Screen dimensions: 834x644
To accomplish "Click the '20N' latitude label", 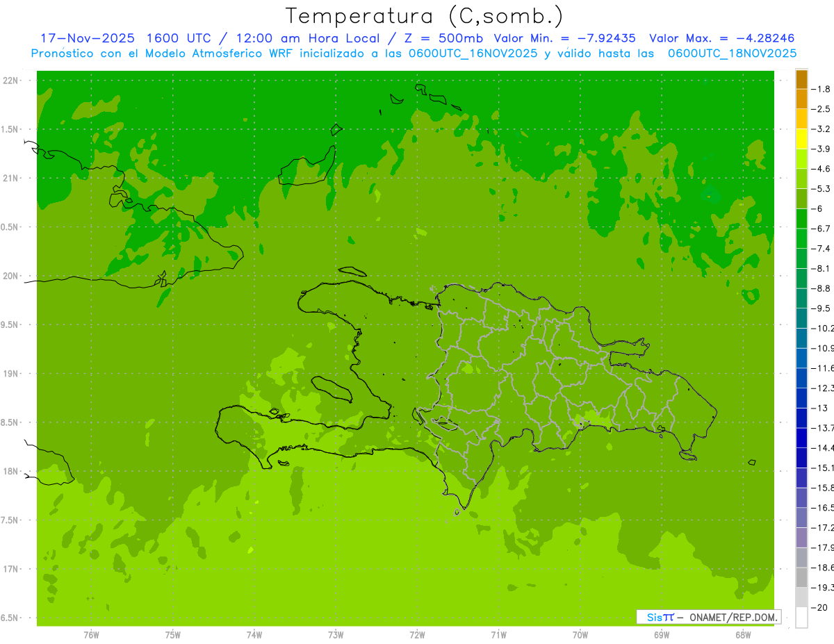I will coord(12,276).
